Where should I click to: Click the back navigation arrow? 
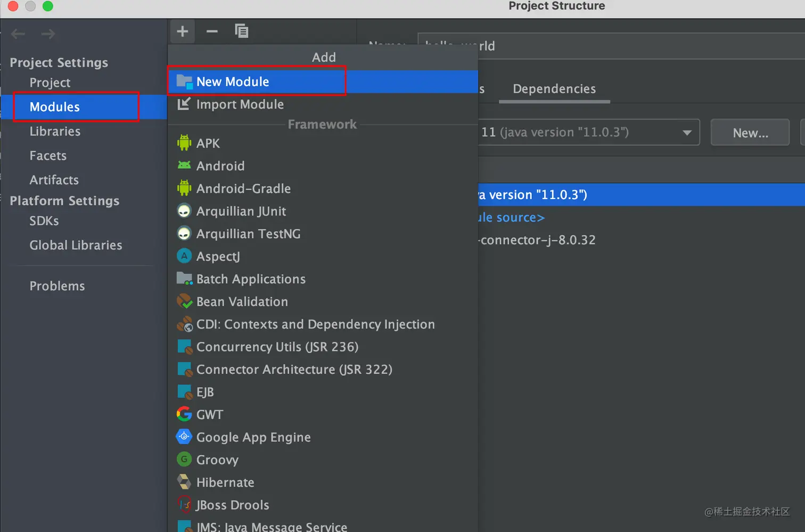[x=18, y=34]
